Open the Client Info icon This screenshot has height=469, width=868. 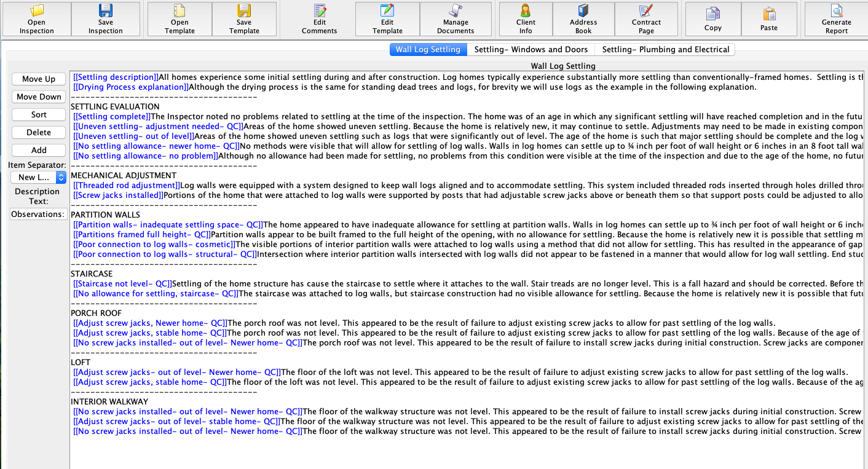coord(526,11)
